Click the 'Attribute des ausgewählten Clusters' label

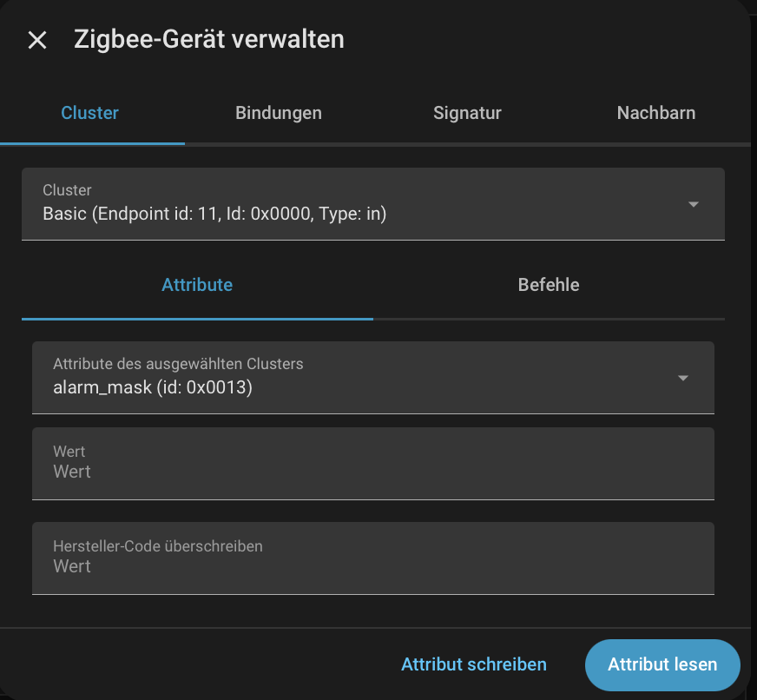pyautogui.click(x=178, y=364)
